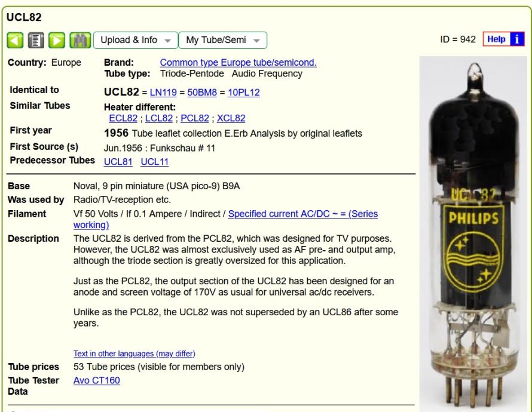Open the tube list icon

(36, 41)
